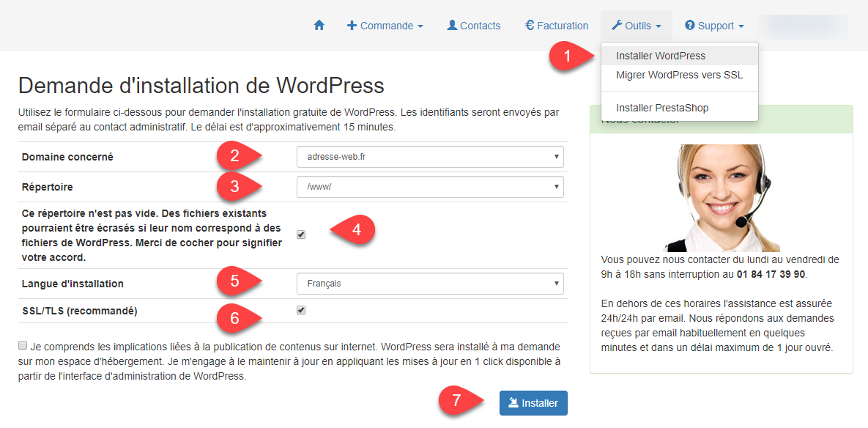This screenshot has width=868, height=428.
Task: Click the blue Installer button
Action: coord(533,402)
